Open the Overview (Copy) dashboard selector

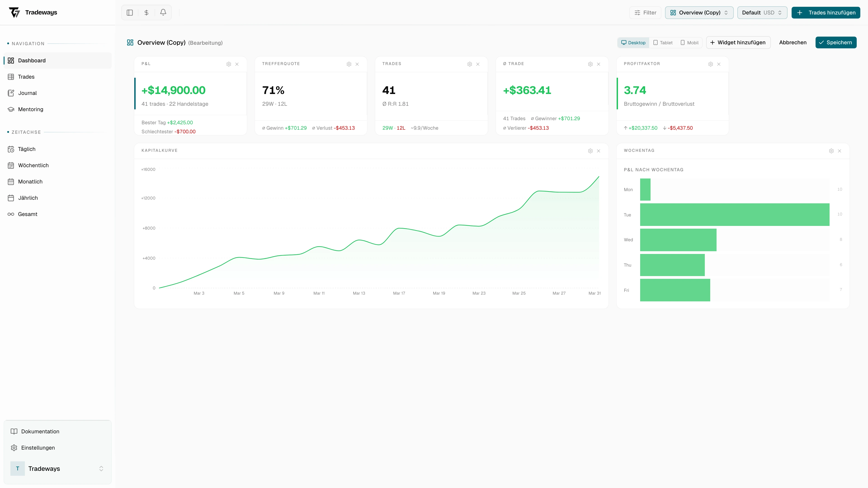699,12
